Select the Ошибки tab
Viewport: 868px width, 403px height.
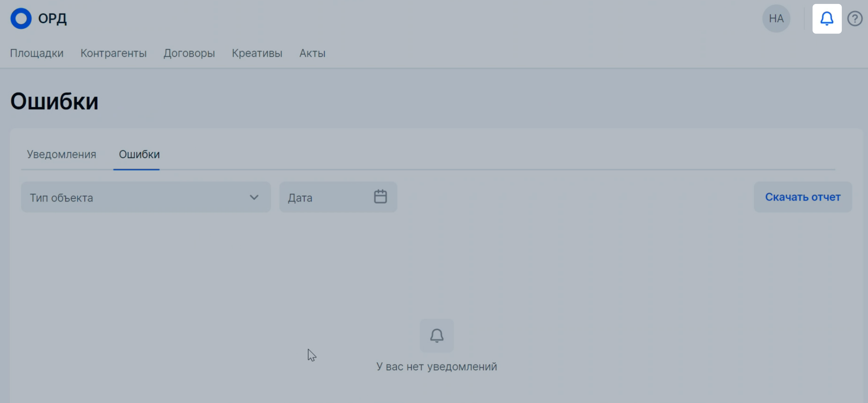click(x=139, y=154)
